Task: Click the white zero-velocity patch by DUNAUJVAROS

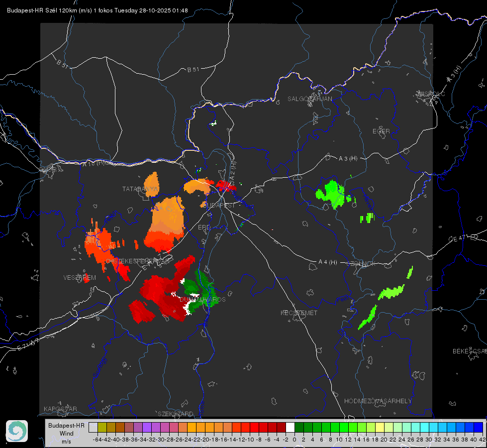Action: (187, 309)
